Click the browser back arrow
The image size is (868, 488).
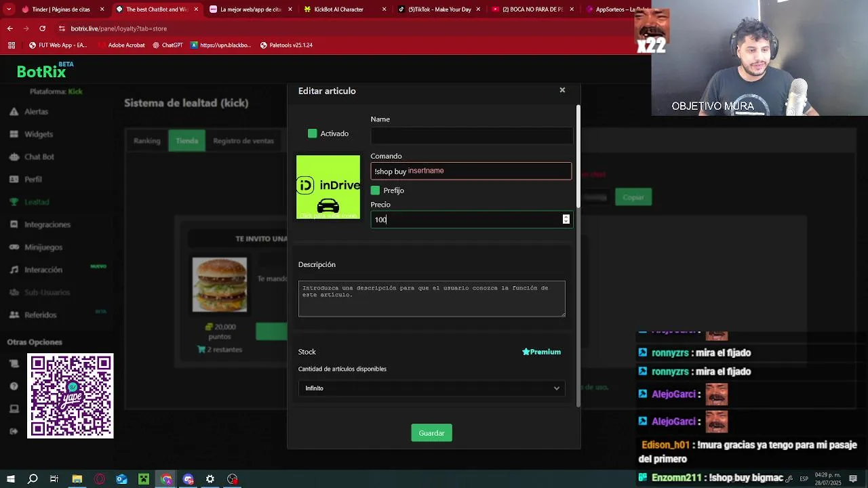pos(10,28)
